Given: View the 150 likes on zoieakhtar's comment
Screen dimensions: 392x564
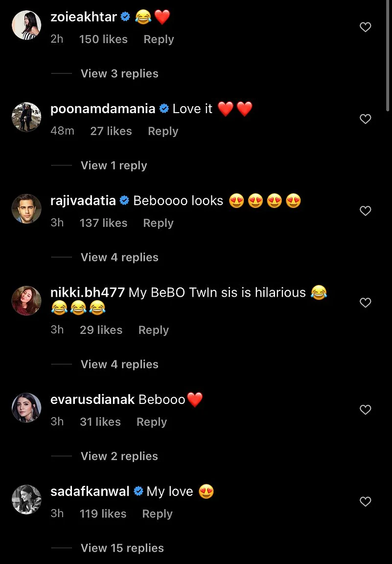Looking at the screenshot, I should tap(103, 39).
